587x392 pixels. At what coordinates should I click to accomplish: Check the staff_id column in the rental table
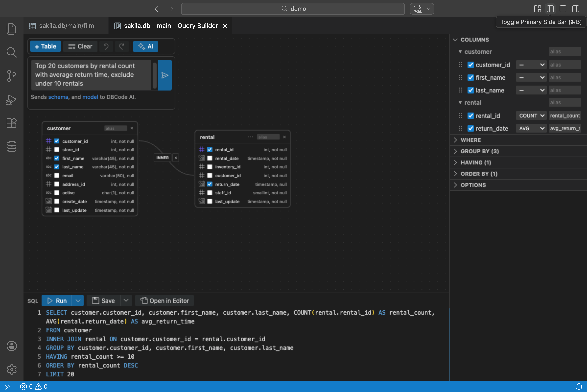coord(210,193)
